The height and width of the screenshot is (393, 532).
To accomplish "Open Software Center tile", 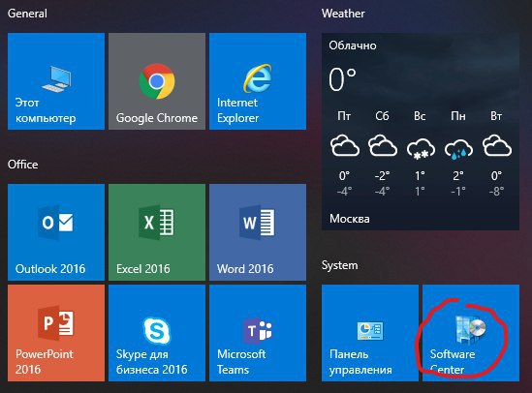I will (x=471, y=333).
